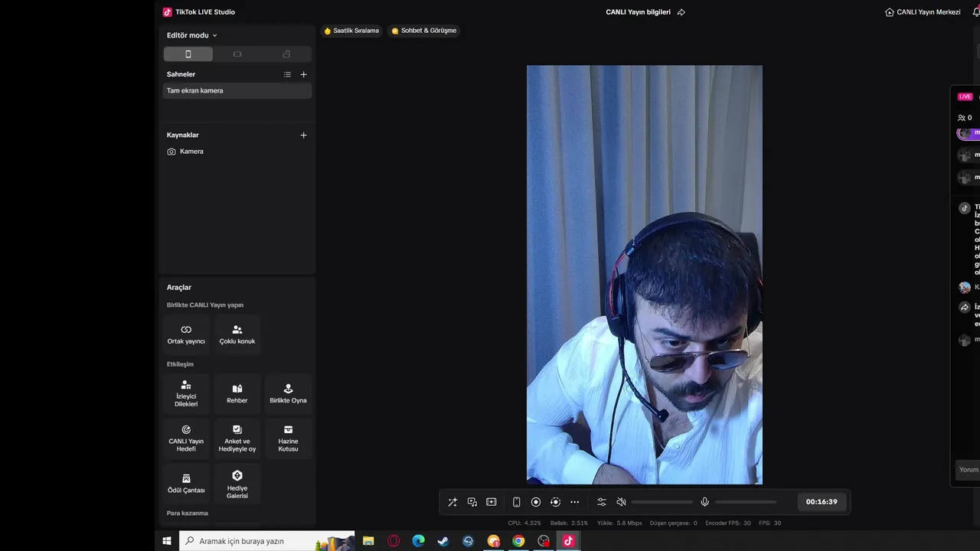
Task: Select dual layout mode icon
Action: click(286, 54)
